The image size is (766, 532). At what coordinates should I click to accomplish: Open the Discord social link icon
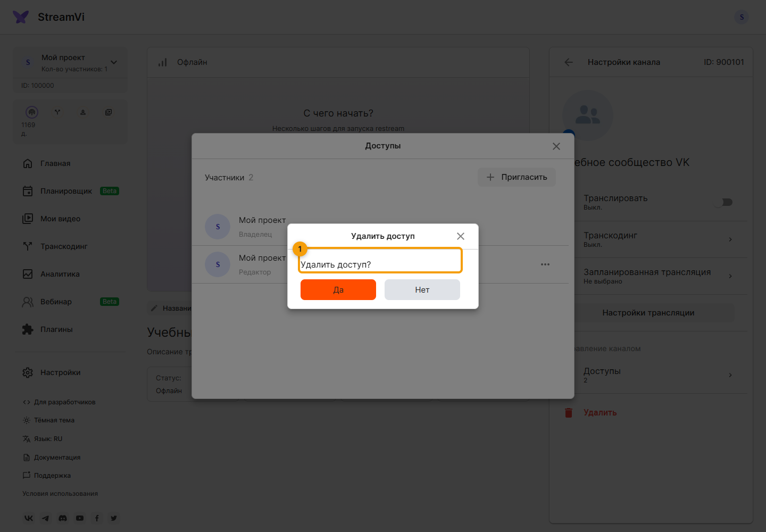63,518
